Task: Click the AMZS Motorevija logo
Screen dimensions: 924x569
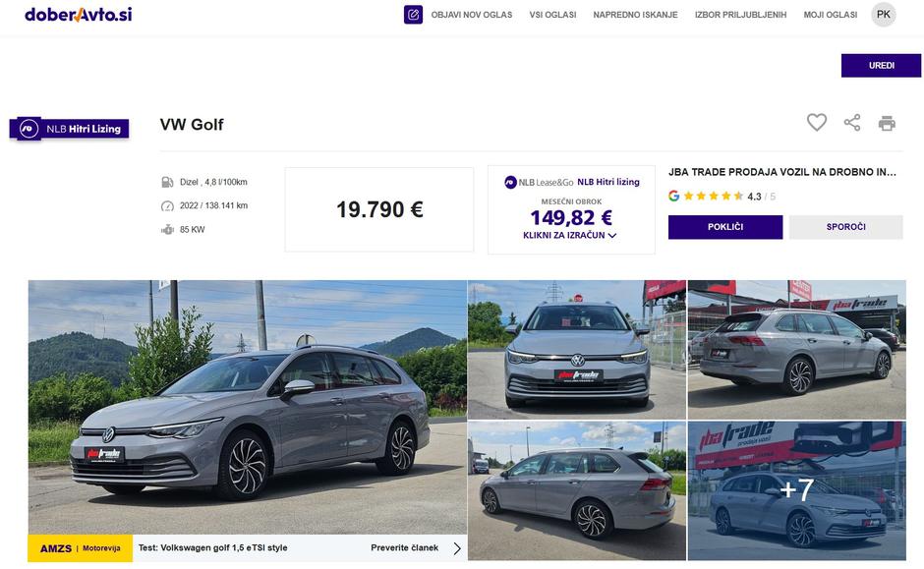Action: click(x=80, y=548)
